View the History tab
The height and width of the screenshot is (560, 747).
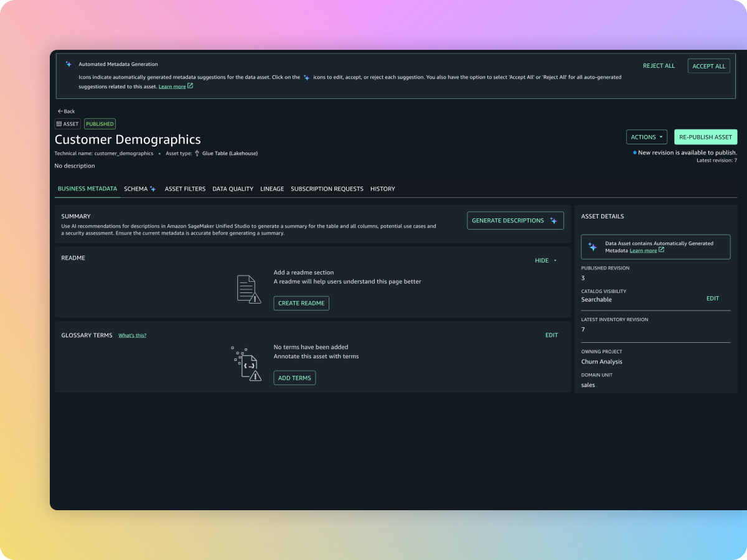(382, 189)
